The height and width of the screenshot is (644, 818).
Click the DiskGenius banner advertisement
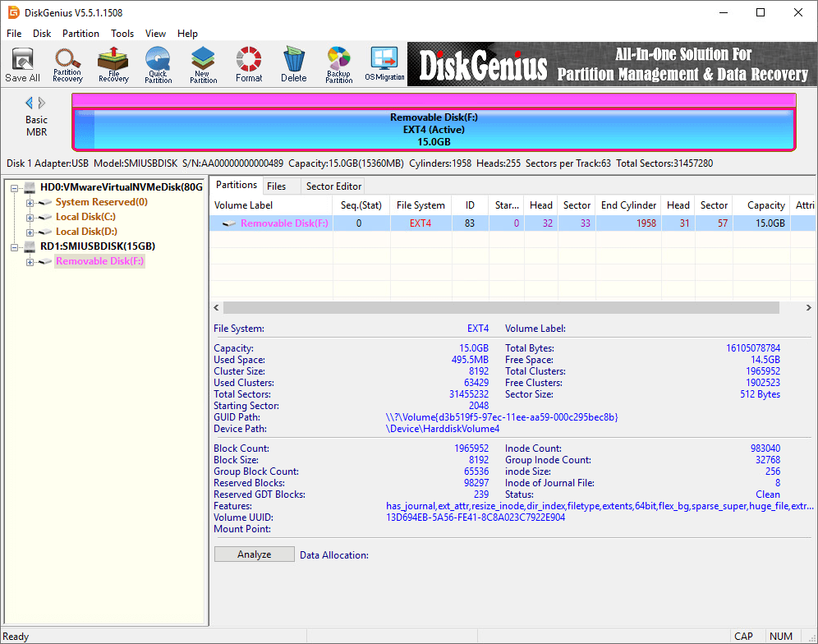[x=613, y=64]
